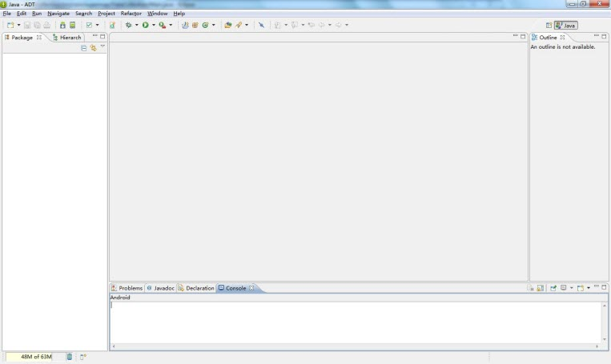
Task: Click the heap status memory bar
Action: (x=34, y=357)
